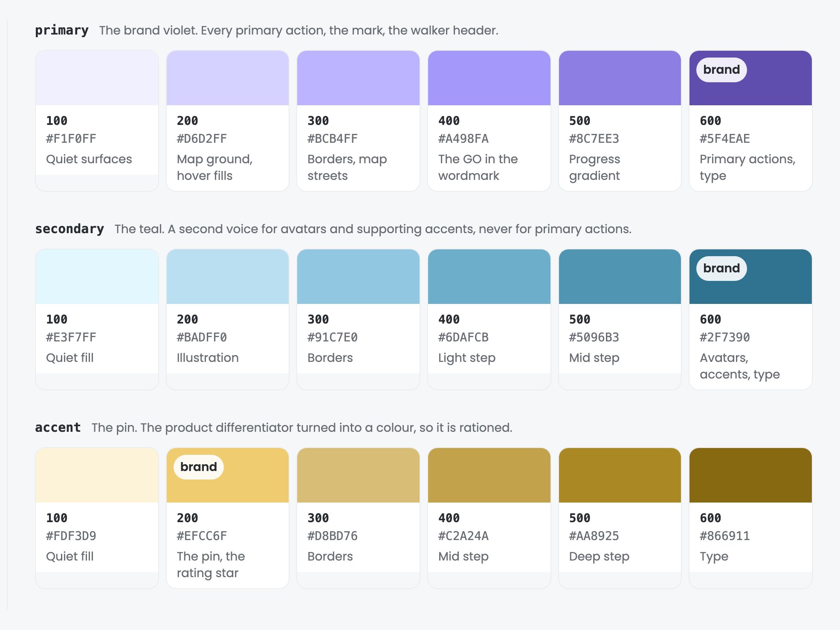Click 'Primary actions, type' description

coord(747,167)
